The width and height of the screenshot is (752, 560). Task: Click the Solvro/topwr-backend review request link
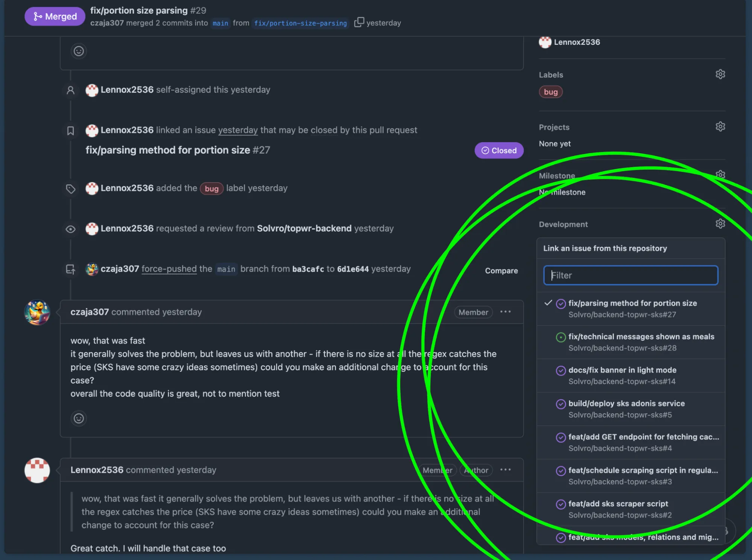304,228
